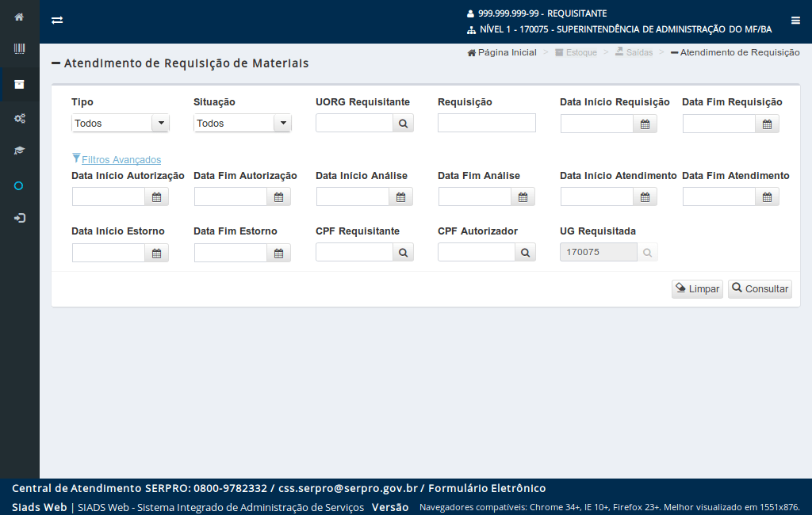Open calendar for Data Início Estorno
The image size is (812, 515).
(x=156, y=253)
